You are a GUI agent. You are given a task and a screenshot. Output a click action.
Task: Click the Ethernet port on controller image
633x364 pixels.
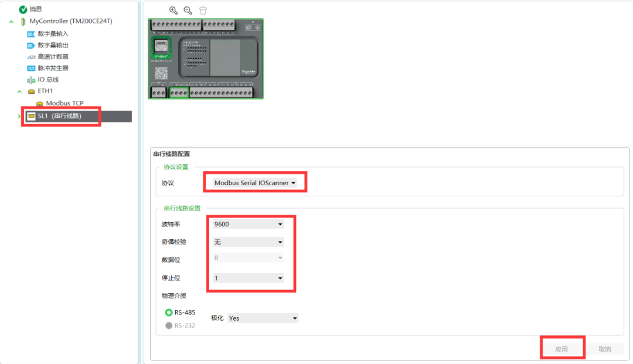[x=161, y=47]
